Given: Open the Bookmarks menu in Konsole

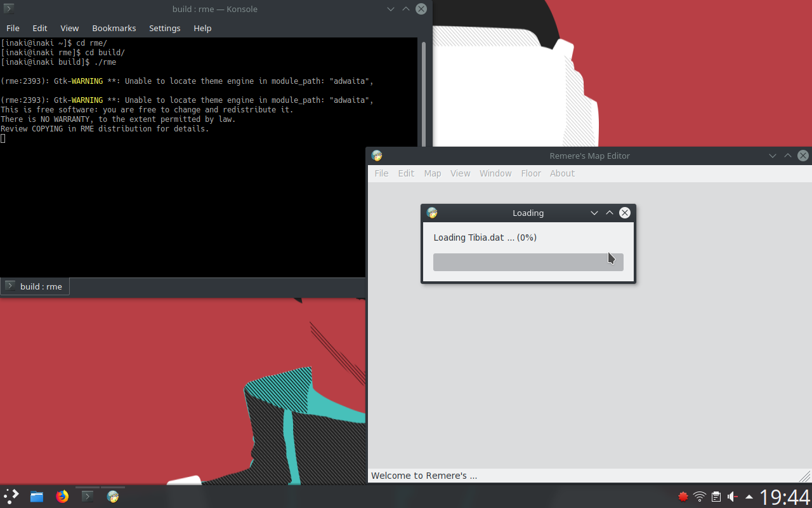Looking at the screenshot, I should tap(114, 28).
